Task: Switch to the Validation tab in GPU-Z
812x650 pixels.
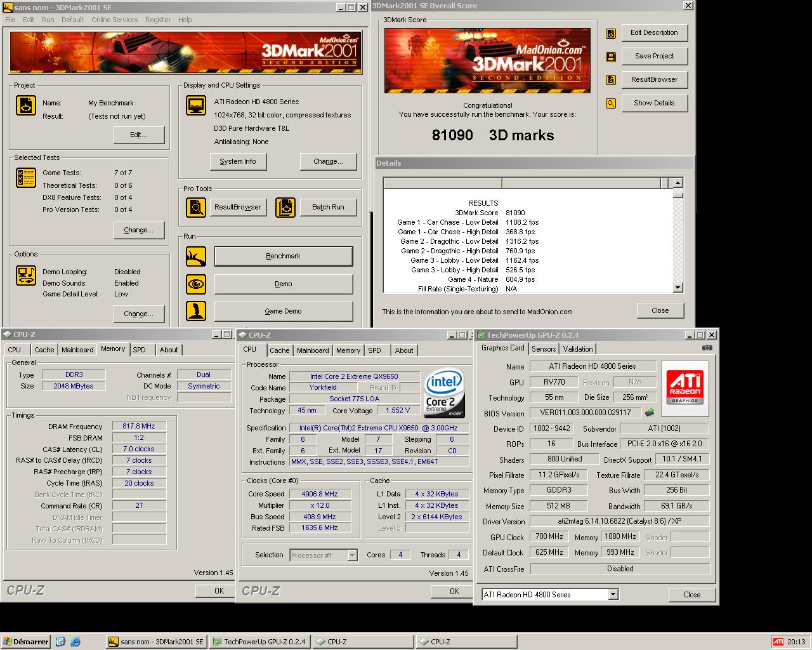Action: (578, 349)
